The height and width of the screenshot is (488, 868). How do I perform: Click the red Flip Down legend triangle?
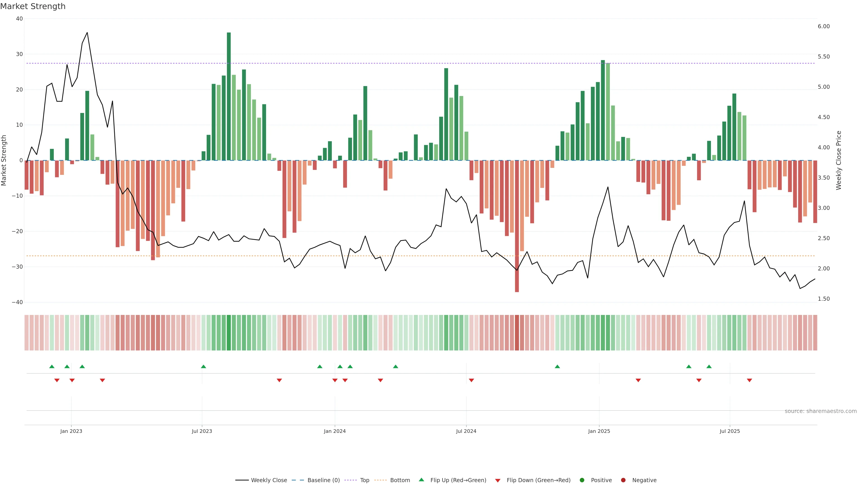pyautogui.click(x=498, y=480)
